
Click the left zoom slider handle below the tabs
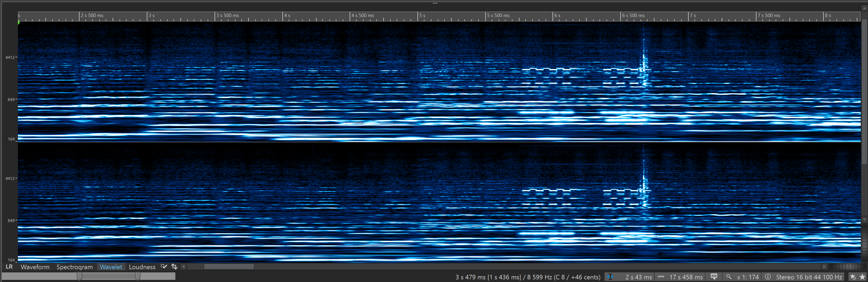coord(80,276)
